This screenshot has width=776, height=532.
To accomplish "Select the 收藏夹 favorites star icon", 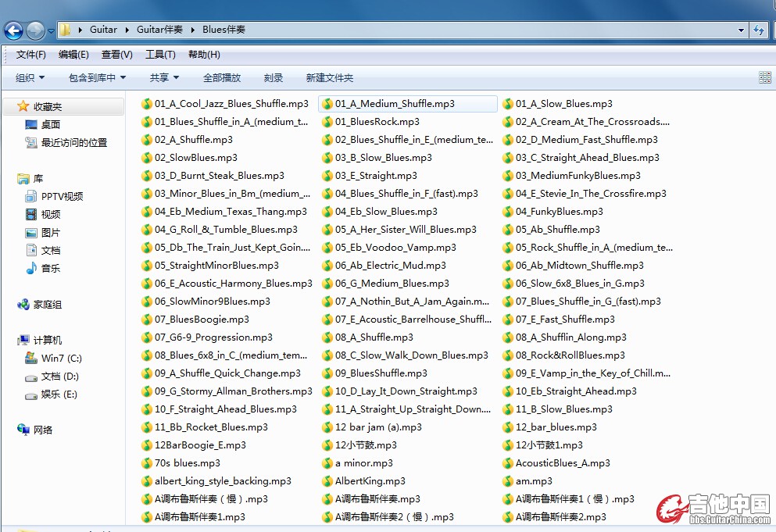I will click(x=23, y=106).
